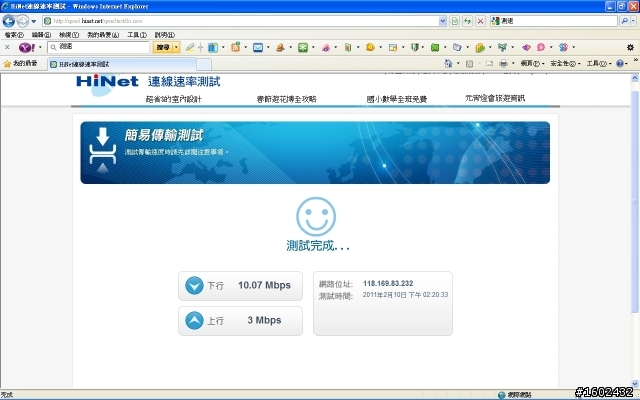The width and height of the screenshot is (640, 400).
Task: Click the Yahoo! logo icon
Action: (x=27, y=47)
